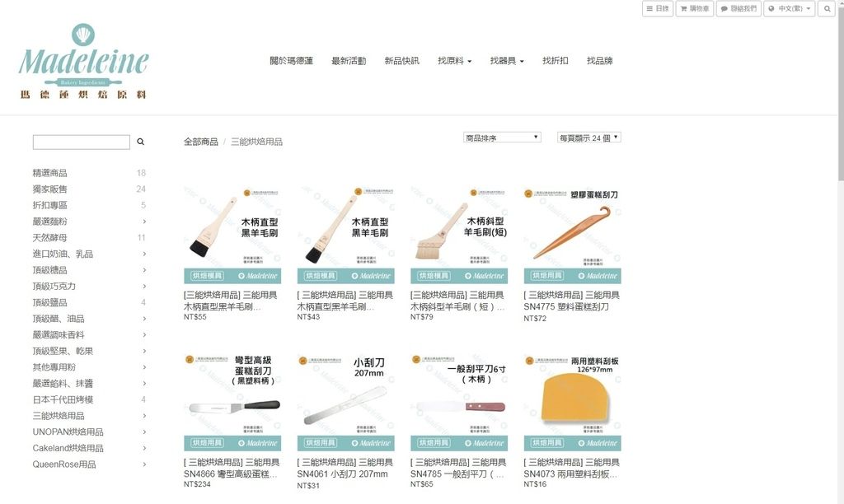Screen dimensions: 844x504
Task: Select 日本千代田烤模 category in sidebar
Action: 63,399
